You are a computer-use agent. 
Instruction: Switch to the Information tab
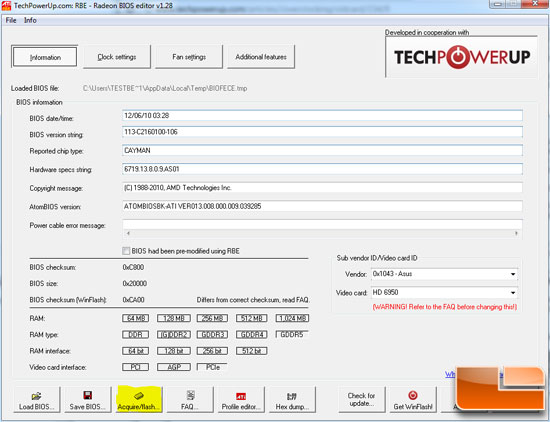tap(45, 57)
